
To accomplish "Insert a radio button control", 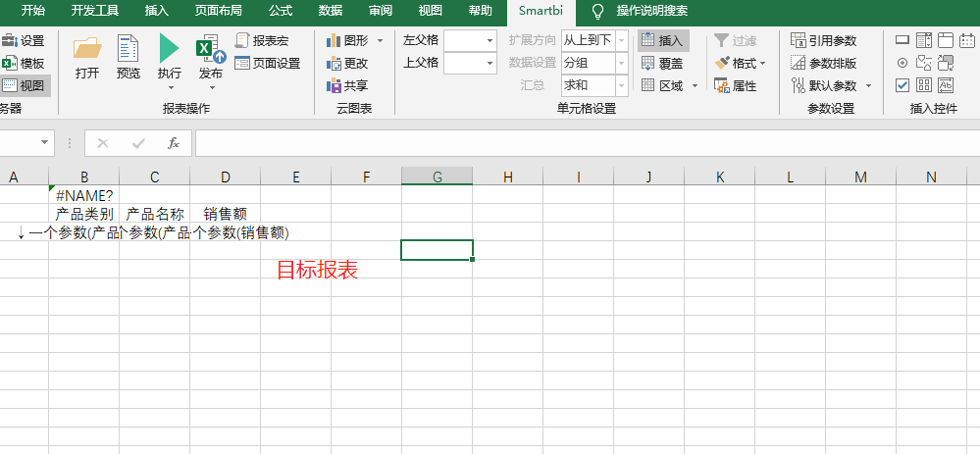I will pos(902,63).
